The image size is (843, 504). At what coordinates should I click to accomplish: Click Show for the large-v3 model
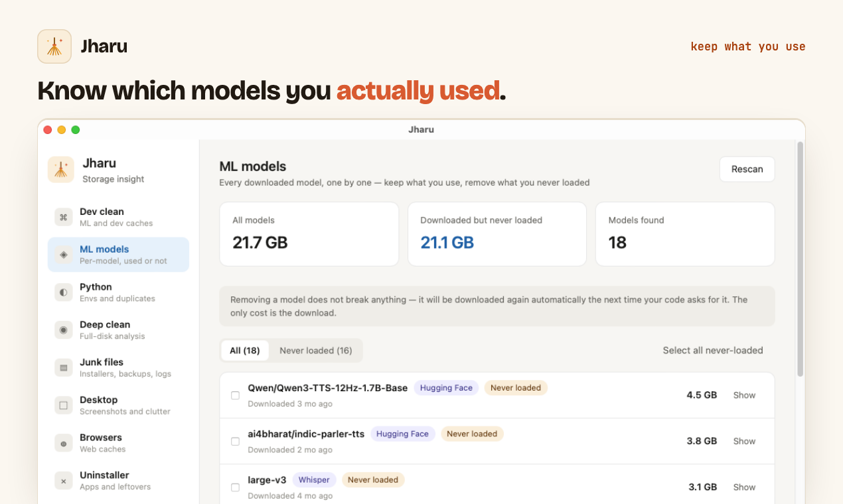pyautogui.click(x=744, y=487)
